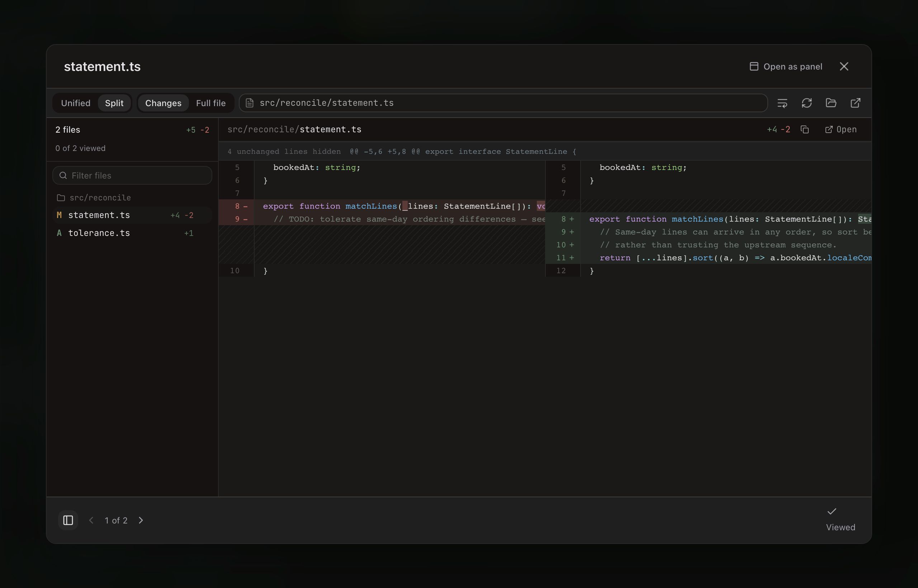Screen dimensions: 918x588
Task: Expand the 4 unchanged hidden lines
Action: point(284,152)
